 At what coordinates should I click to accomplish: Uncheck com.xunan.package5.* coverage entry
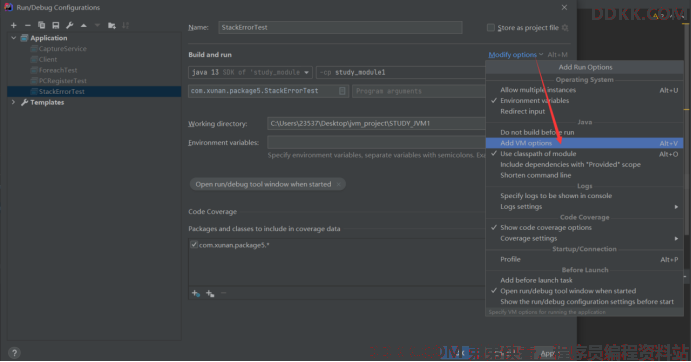194,245
